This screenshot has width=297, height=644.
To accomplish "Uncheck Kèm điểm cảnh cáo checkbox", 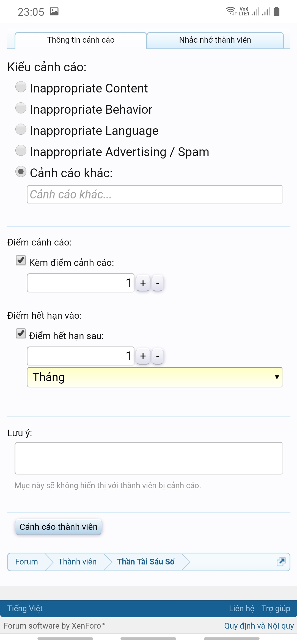I will coord(21,260).
